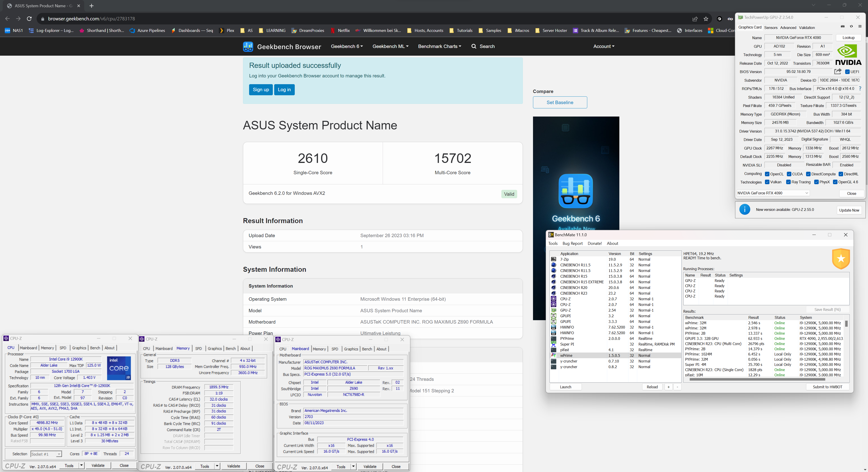Viewport: 868px width, 472px height.
Task: Click the Geekbench Browser logo icon
Action: tap(248, 47)
